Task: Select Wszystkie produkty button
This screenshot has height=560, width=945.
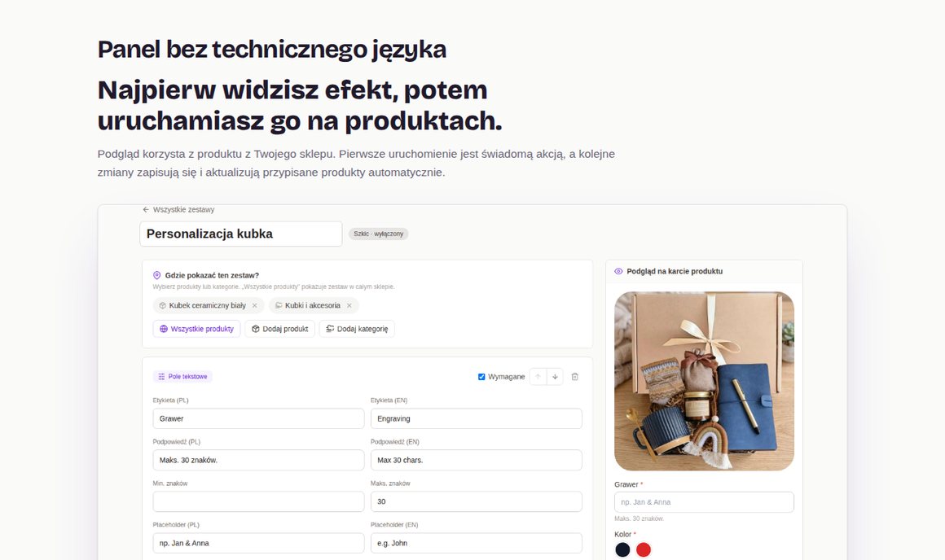Action: [196, 329]
